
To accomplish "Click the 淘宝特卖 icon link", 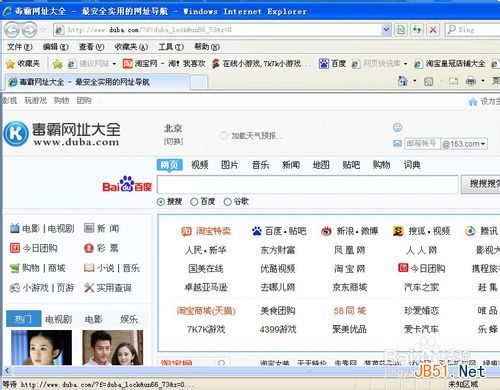I will tap(186, 231).
